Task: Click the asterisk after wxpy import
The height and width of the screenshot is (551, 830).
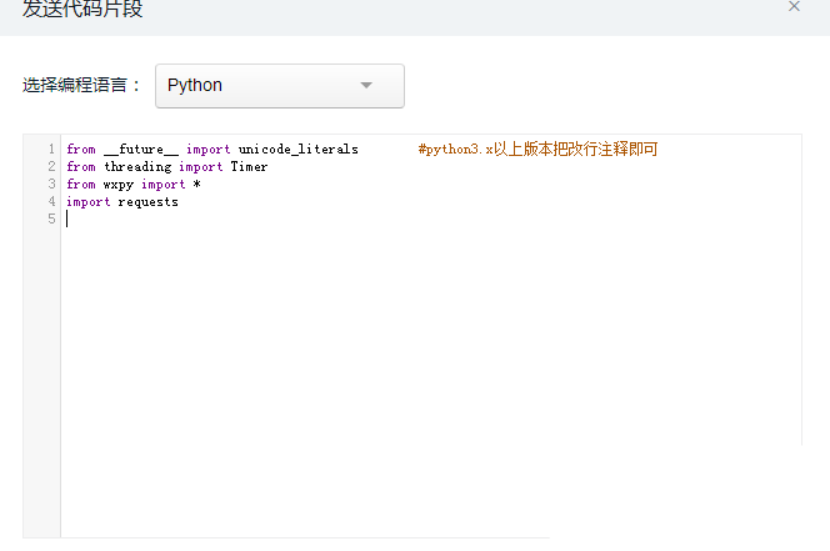Action: (x=197, y=184)
